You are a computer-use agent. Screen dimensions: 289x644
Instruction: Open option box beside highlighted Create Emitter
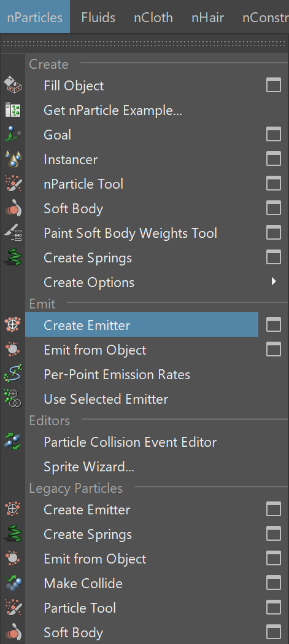pos(274,325)
